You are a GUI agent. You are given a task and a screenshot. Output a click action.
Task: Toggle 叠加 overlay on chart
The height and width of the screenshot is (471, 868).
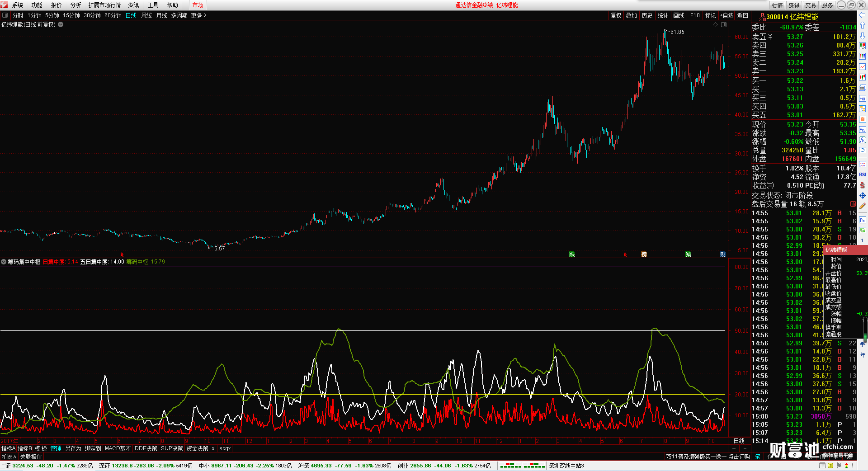631,15
